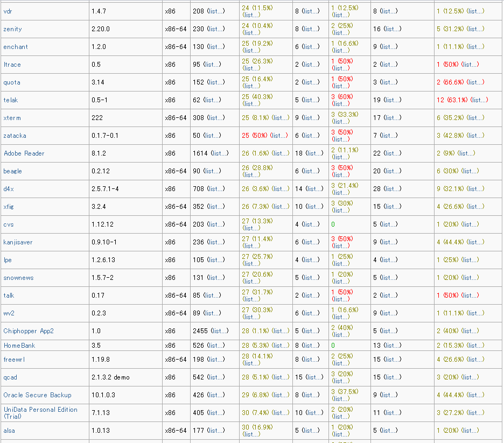Go to Oracle Secure Backup link
This screenshot has width=504, height=443.
pos(37,395)
